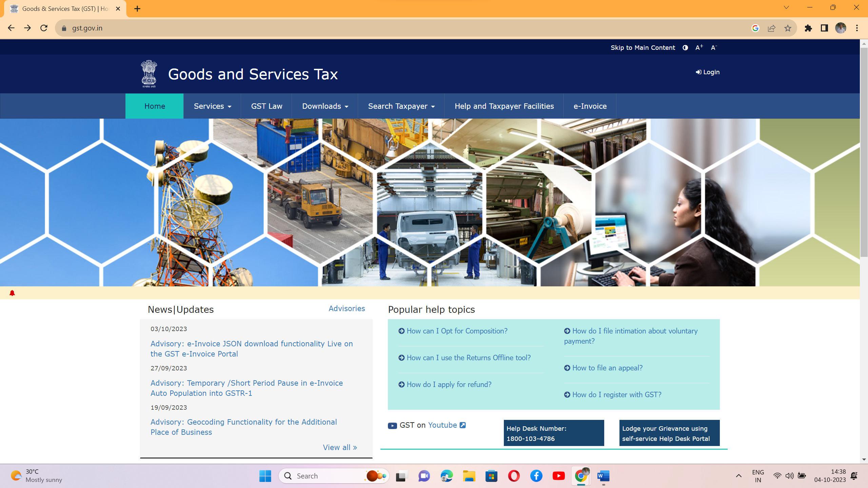The width and height of the screenshot is (868, 488).
Task: Expand the Services dropdown menu
Action: 212,106
